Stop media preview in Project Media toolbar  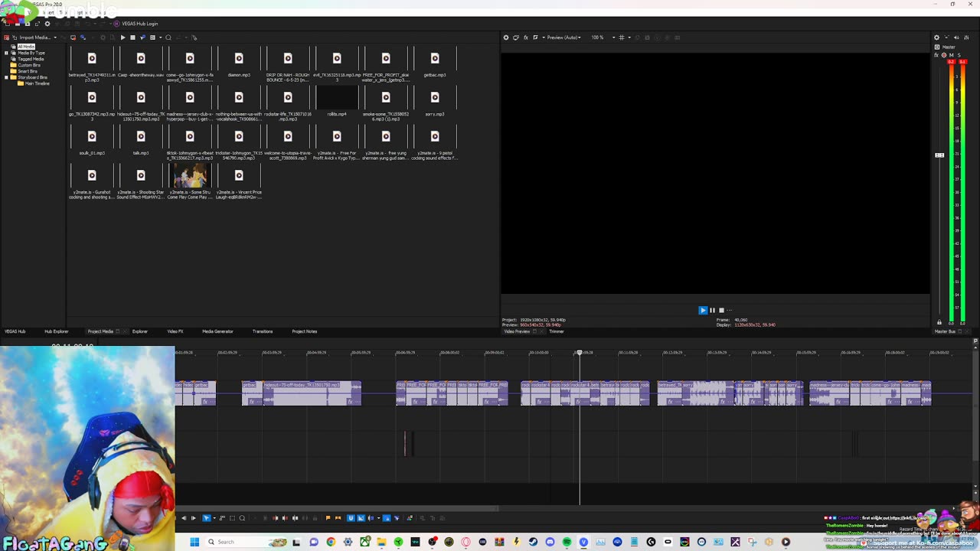coord(132,37)
